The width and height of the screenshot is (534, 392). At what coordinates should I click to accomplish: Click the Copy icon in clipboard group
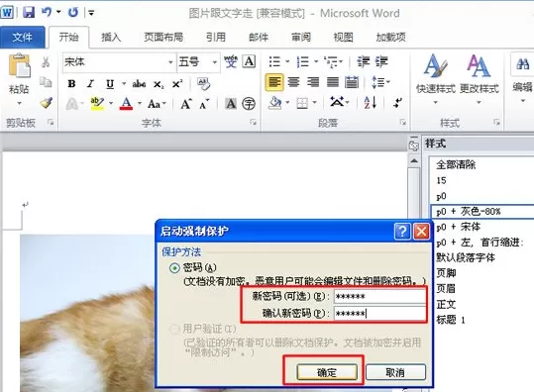pyautogui.click(x=46, y=82)
